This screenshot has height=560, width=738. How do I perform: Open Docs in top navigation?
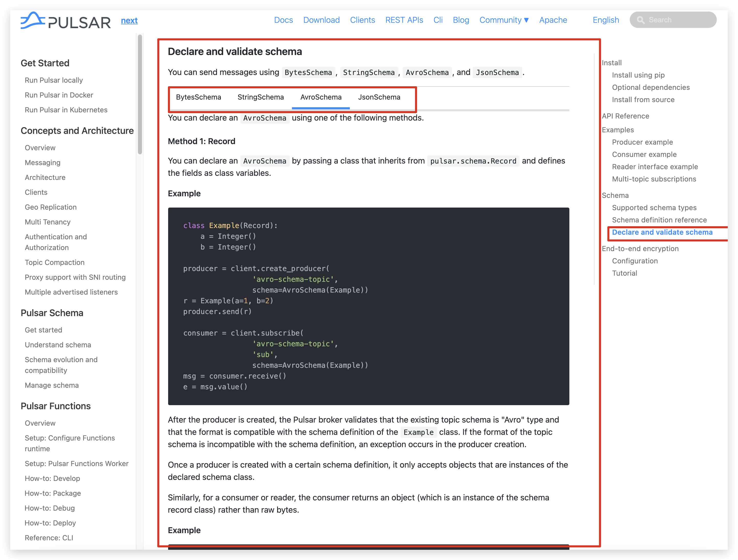point(283,20)
